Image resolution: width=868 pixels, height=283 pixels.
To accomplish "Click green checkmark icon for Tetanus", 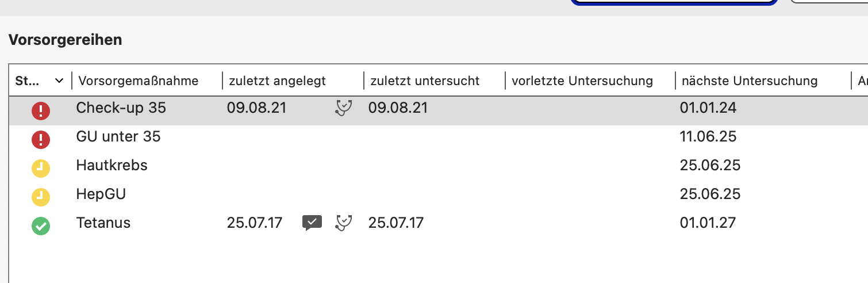I will (41, 225).
